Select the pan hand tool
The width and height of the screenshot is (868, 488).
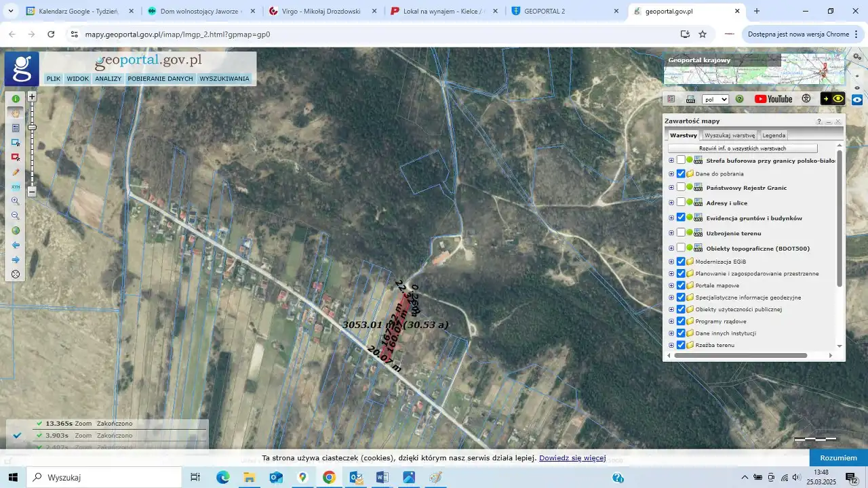16,114
